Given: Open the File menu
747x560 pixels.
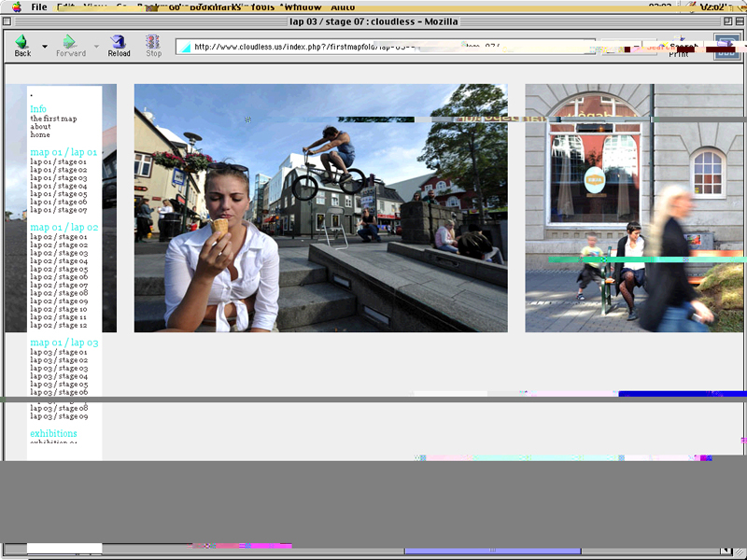Looking at the screenshot, I should tap(38, 7).
